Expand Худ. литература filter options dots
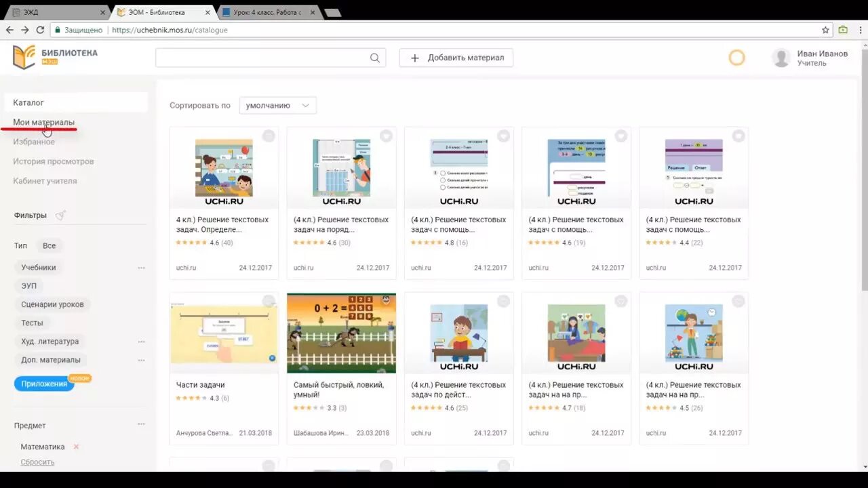 [141, 342]
